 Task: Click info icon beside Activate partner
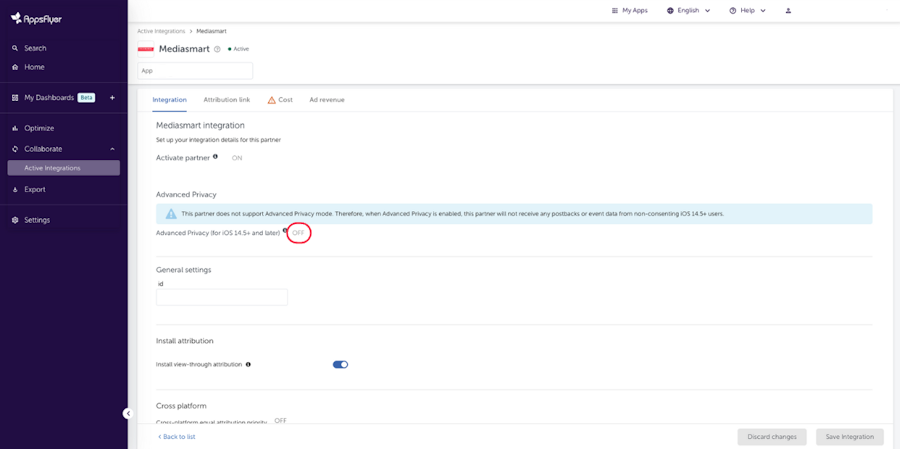tap(215, 156)
